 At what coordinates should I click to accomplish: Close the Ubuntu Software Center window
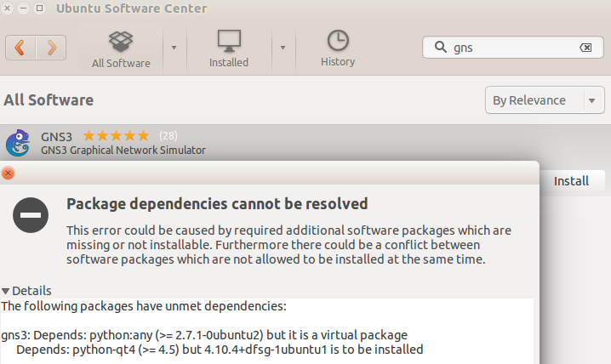pyautogui.click(x=8, y=8)
